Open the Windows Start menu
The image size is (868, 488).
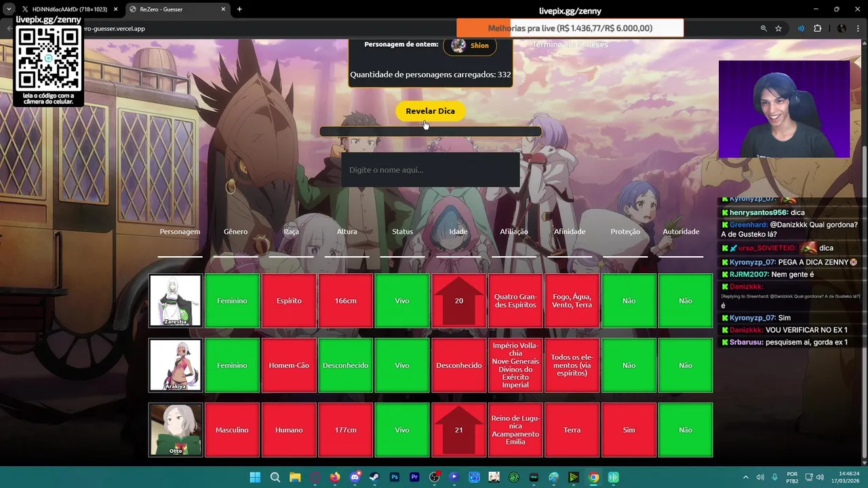click(255, 477)
